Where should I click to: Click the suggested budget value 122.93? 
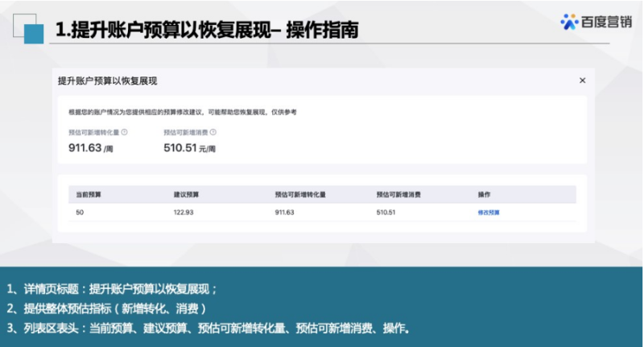click(x=184, y=213)
